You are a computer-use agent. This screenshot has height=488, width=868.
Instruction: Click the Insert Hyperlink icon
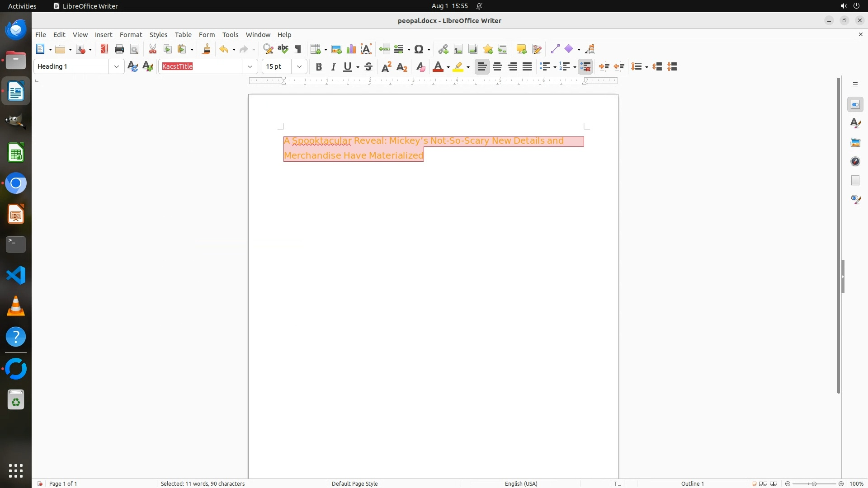pos(443,49)
